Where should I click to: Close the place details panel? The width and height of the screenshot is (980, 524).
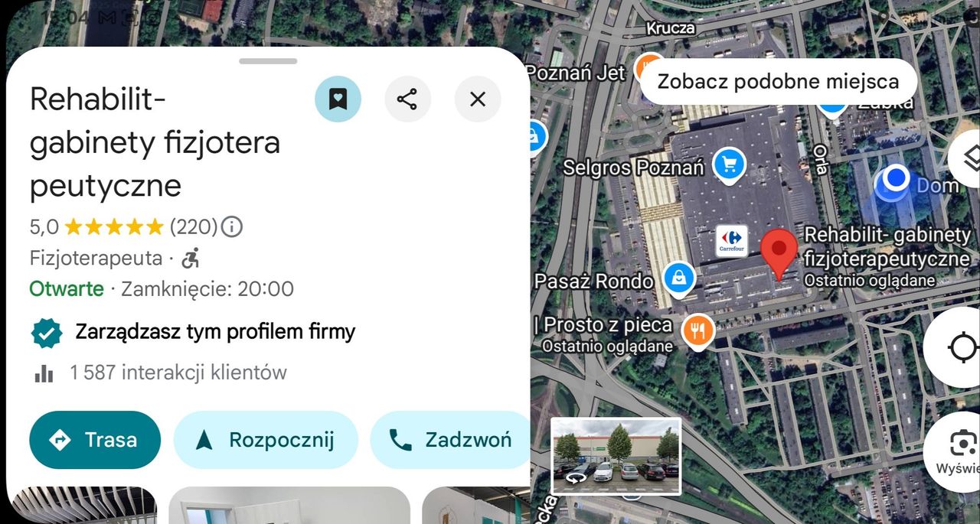(x=478, y=99)
